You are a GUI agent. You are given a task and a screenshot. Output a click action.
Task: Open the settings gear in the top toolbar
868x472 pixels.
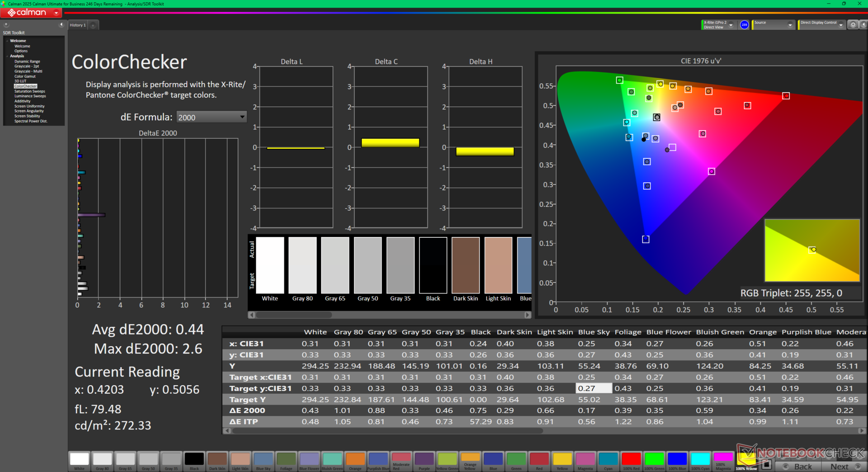tap(853, 25)
